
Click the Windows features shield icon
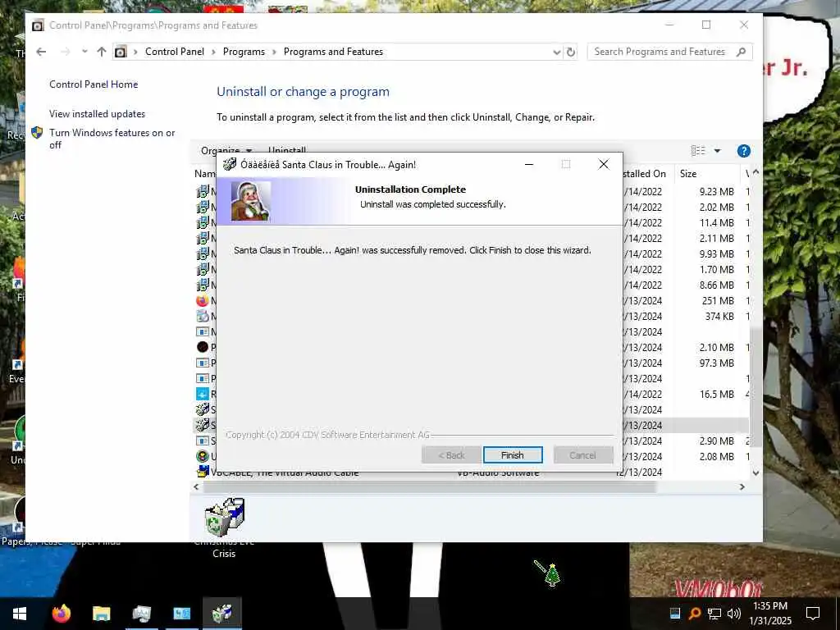pyautogui.click(x=37, y=132)
